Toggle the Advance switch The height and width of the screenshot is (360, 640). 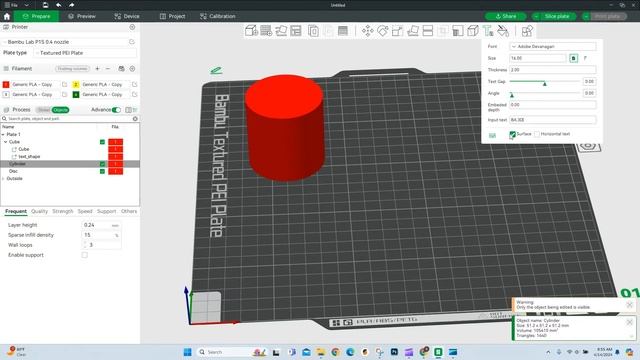pyautogui.click(x=116, y=110)
